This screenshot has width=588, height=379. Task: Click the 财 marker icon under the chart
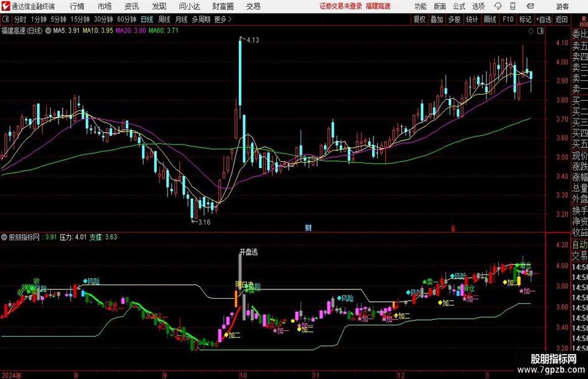308,228
